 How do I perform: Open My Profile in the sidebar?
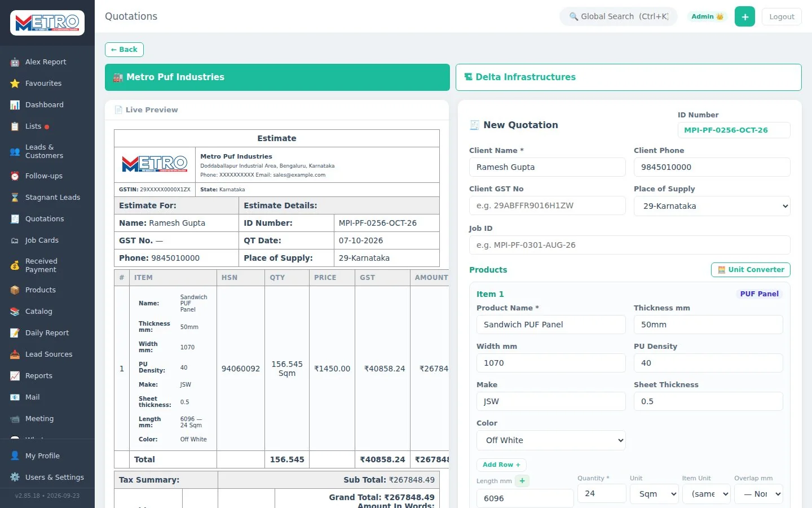tap(47, 456)
